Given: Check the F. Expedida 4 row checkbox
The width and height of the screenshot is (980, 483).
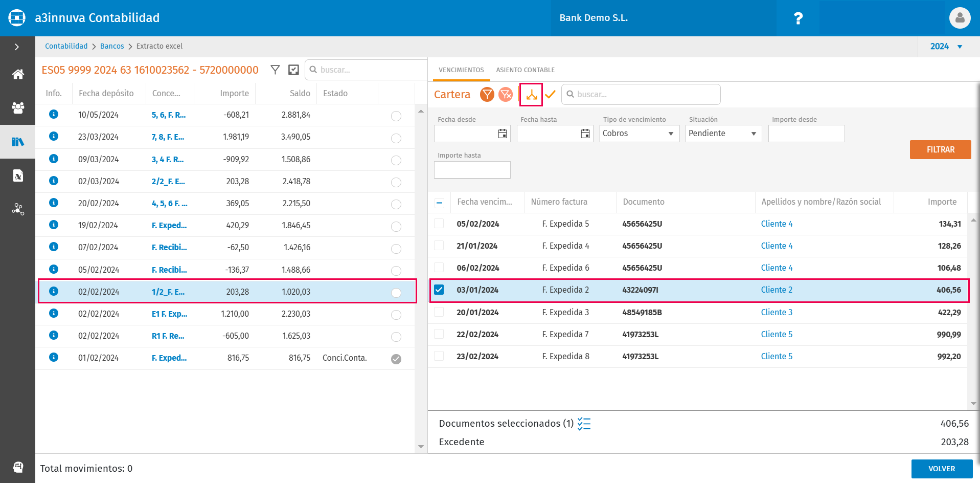Looking at the screenshot, I should [439, 246].
